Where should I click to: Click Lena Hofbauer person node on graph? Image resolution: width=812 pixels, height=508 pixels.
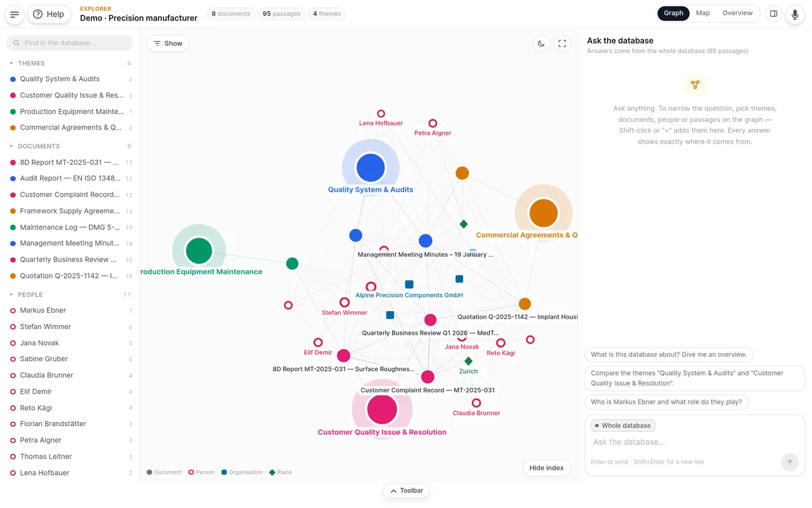(x=381, y=114)
